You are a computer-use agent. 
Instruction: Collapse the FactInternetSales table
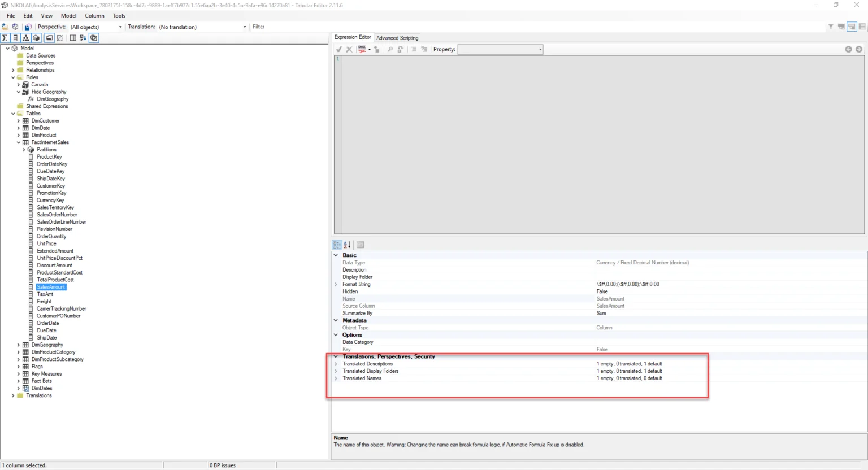coord(19,142)
